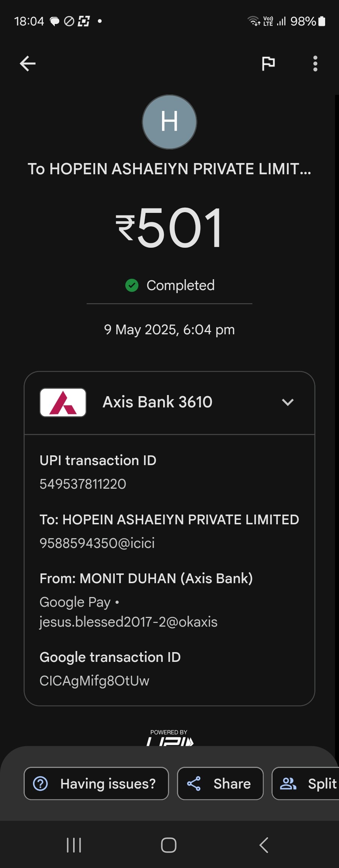The height and width of the screenshot is (868, 339).
Task: Tap the Android recent apps icon
Action: [74, 845]
